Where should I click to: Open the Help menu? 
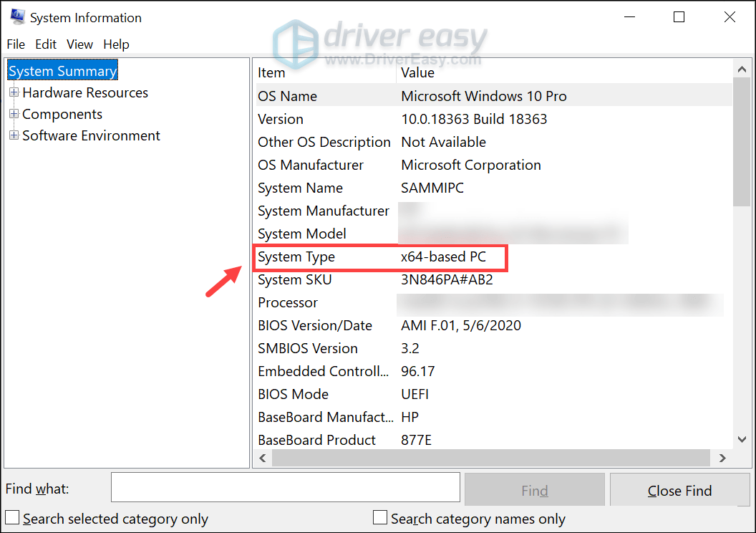click(116, 44)
